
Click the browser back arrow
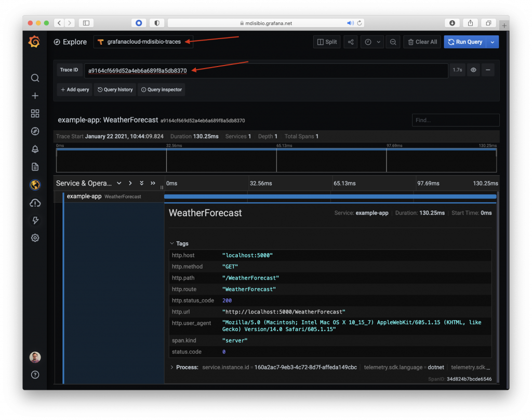(x=59, y=23)
